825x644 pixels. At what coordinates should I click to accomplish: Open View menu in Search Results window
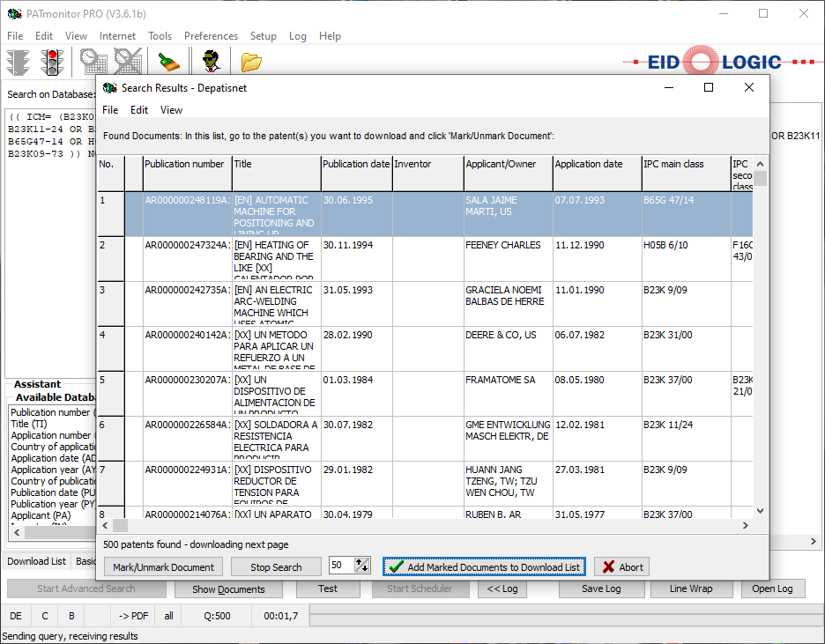click(x=171, y=110)
